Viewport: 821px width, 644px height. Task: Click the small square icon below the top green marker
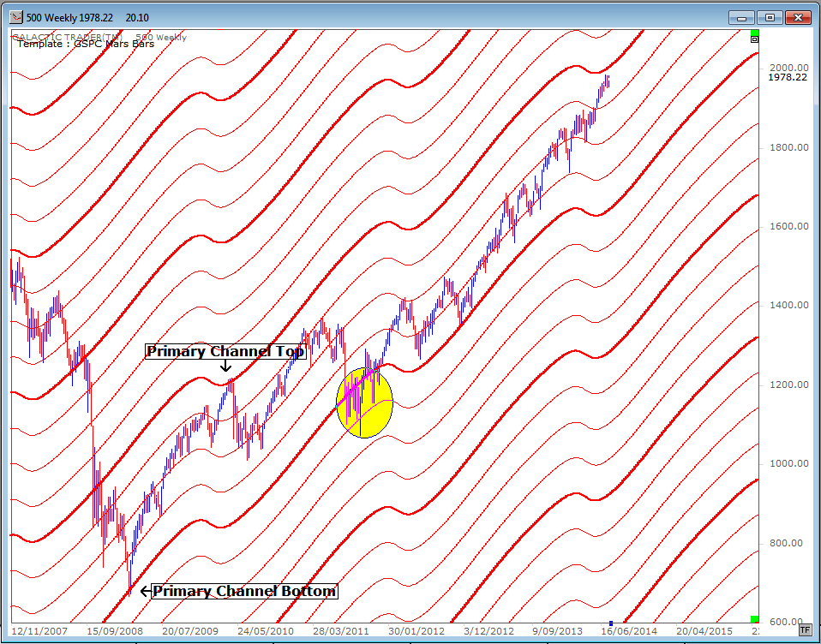754,39
